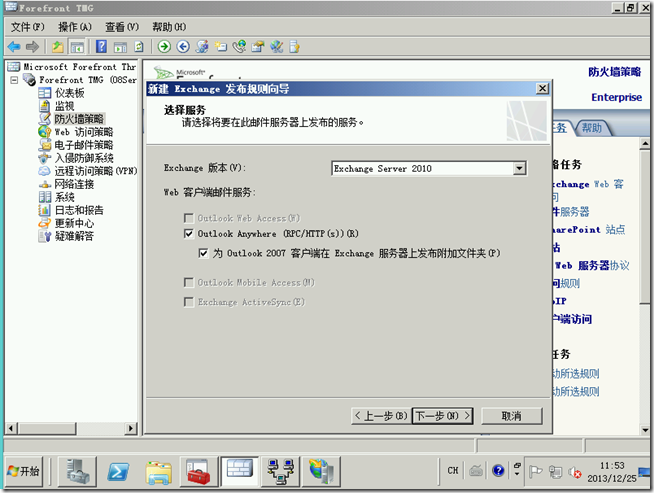The image size is (654, 493).
Task: Close the Exchange 发布规则向导 dialog
Action: coord(542,88)
